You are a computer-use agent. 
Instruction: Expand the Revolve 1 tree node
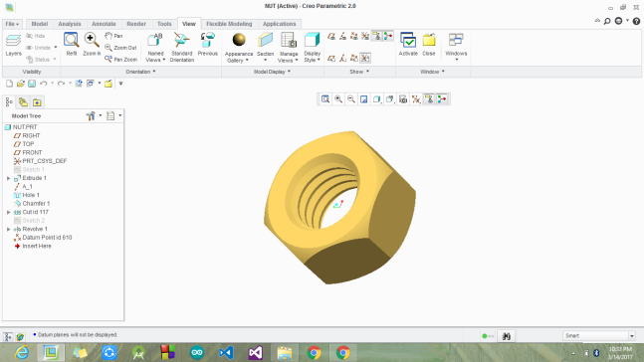pos(9,229)
